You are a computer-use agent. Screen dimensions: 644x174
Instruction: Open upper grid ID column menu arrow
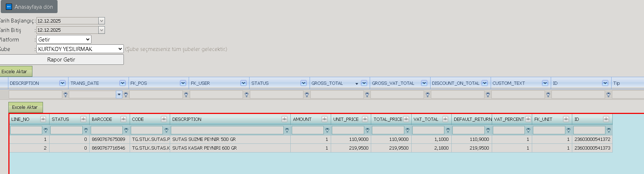point(605,83)
